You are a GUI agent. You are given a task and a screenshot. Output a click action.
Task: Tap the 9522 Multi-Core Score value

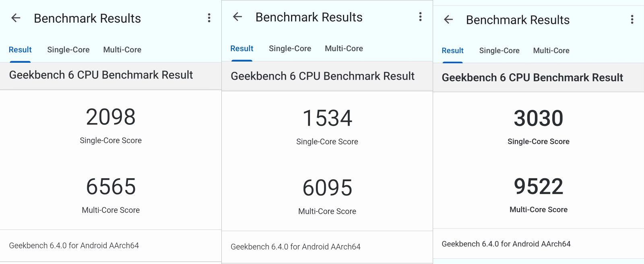(x=539, y=186)
